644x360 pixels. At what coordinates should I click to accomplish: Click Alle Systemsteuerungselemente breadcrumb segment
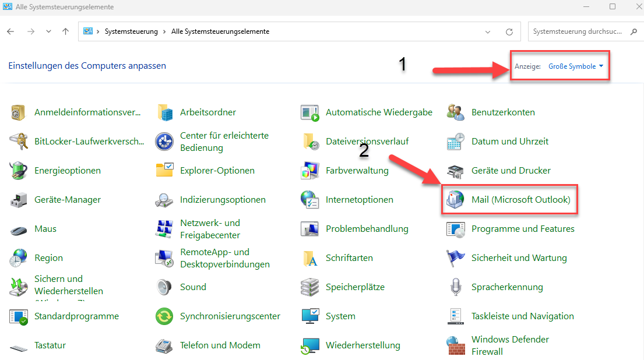click(x=220, y=31)
